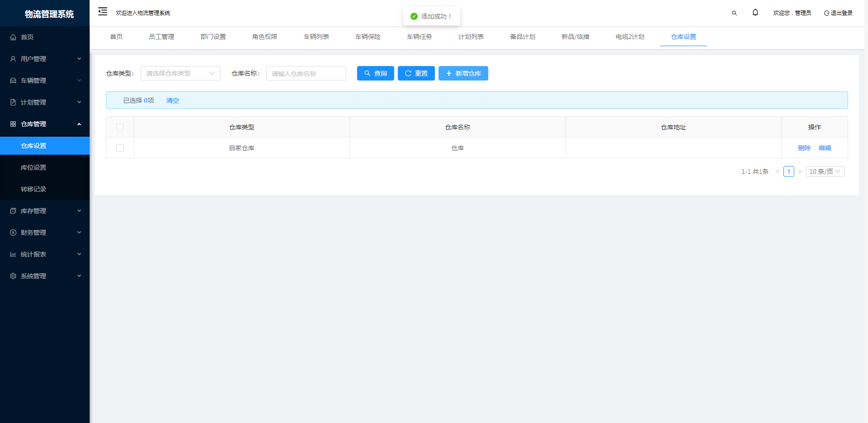Switch to the 新品/临措 tab
The width and height of the screenshot is (868, 423).
pos(575,37)
